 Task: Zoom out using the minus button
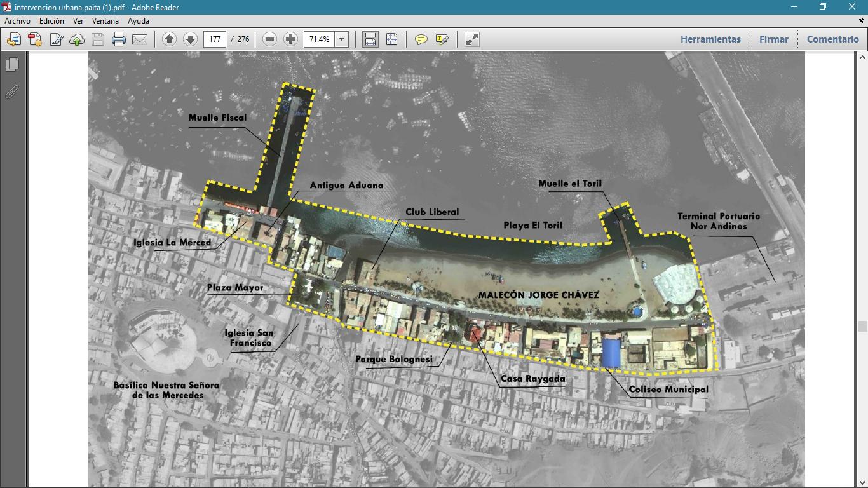tap(269, 39)
